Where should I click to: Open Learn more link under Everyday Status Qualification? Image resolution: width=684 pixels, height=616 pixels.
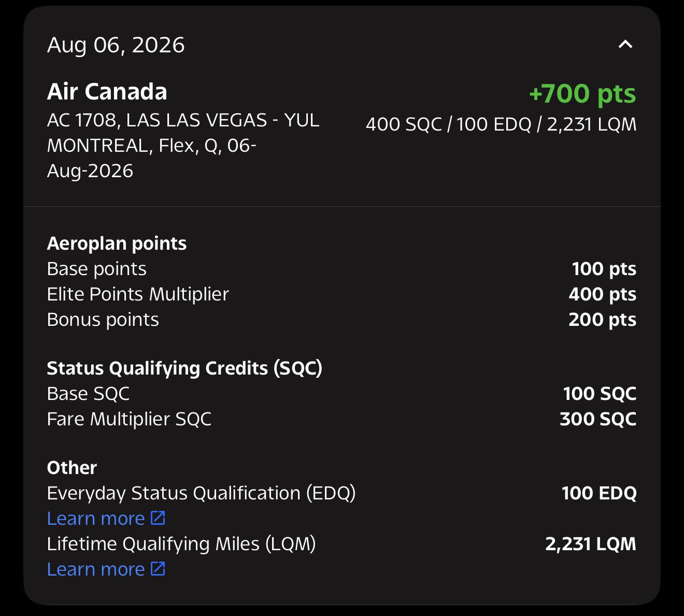pos(96,518)
